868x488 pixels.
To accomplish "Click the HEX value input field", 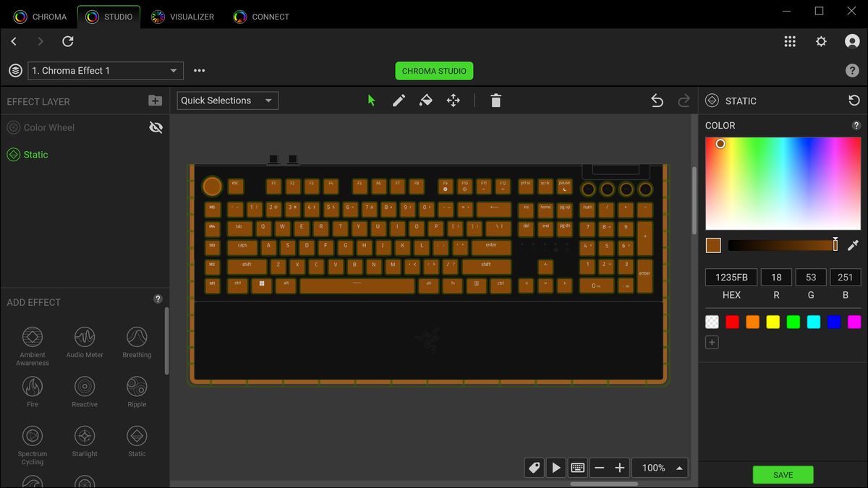I will click(x=731, y=277).
